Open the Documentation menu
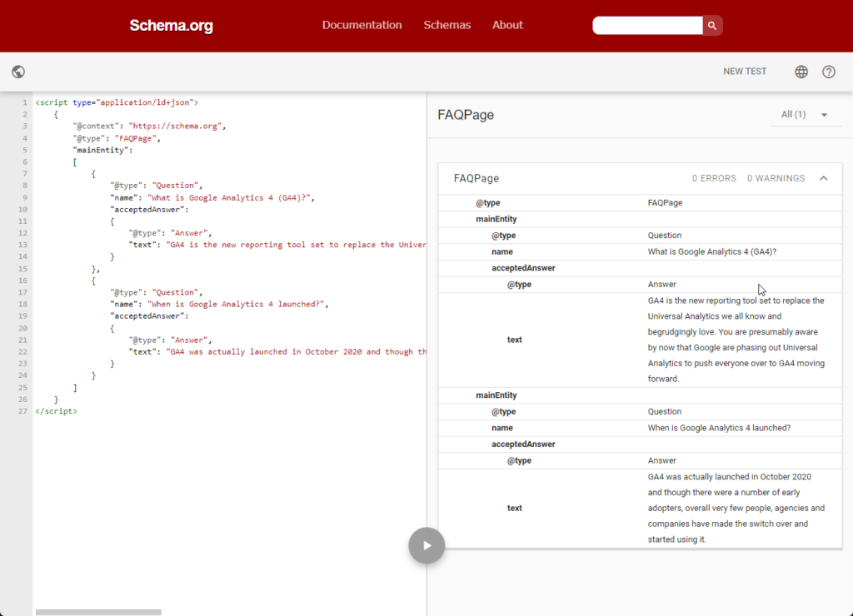Image resolution: width=853 pixels, height=616 pixels. pyautogui.click(x=362, y=25)
